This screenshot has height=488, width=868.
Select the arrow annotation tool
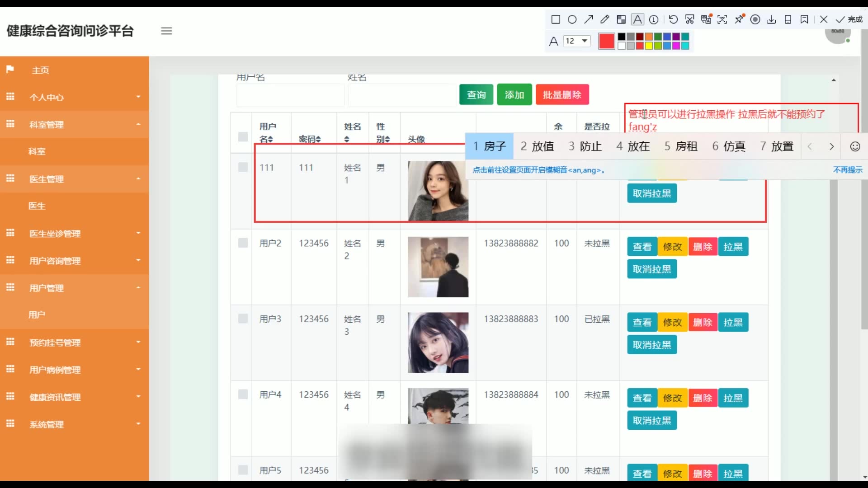588,19
